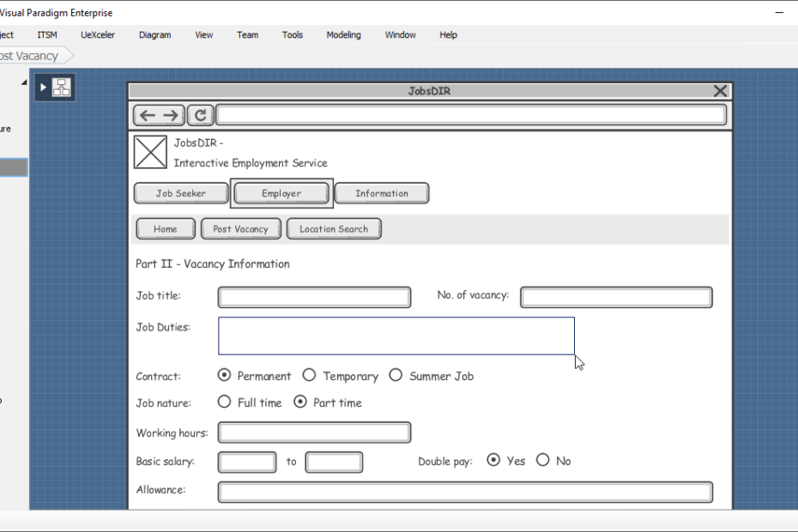798x532 pixels.
Task: Click the Employer button in the wireframe
Action: [281, 192]
